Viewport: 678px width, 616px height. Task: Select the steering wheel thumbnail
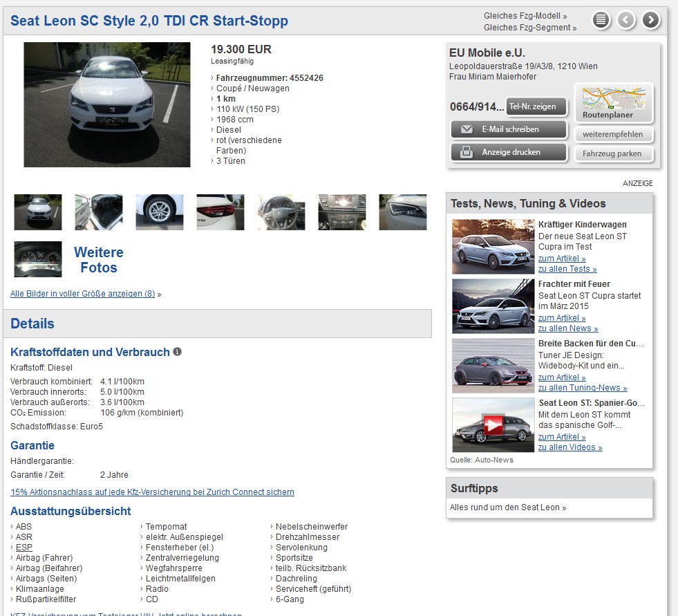click(x=281, y=212)
